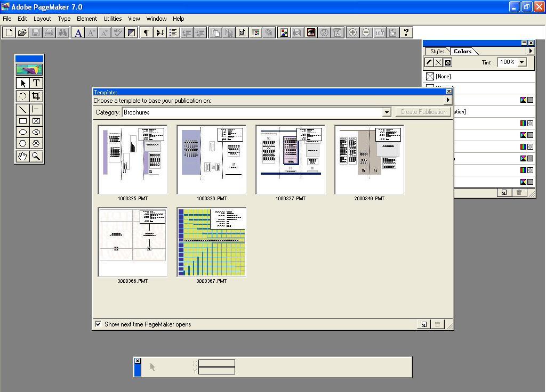Viewport: 546px width, 392px height.
Task: Open the Window menu
Action: point(156,19)
